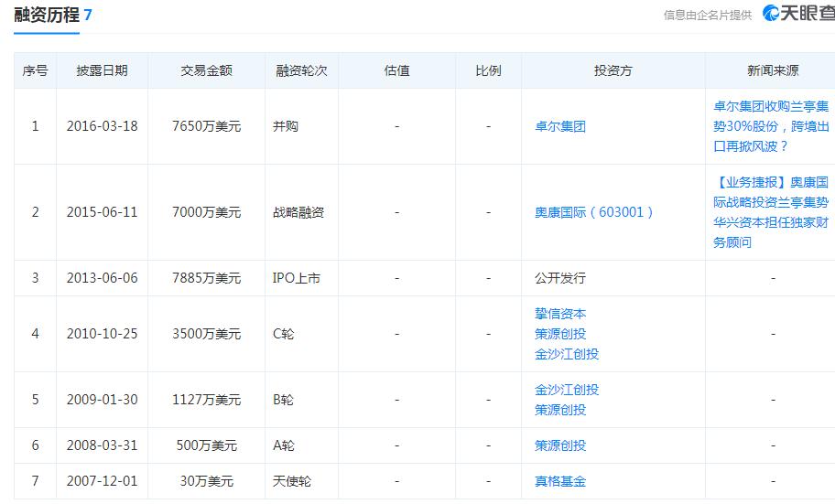
Task: Click the 融资轮次 column header
Action: pyautogui.click(x=301, y=70)
